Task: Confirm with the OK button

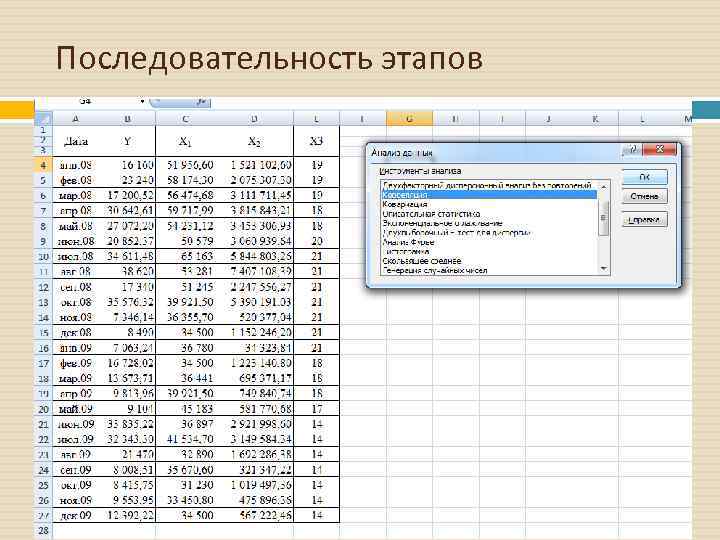Action: (x=644, y=177)
